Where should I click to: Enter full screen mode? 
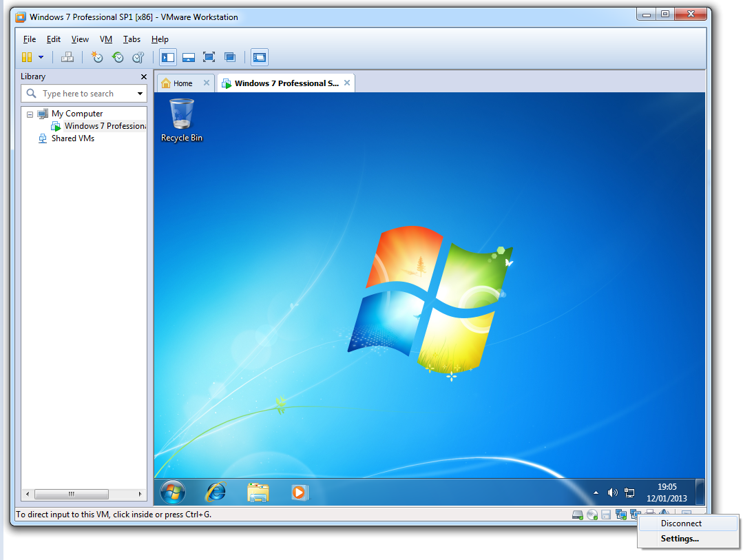tap(209, 57)
